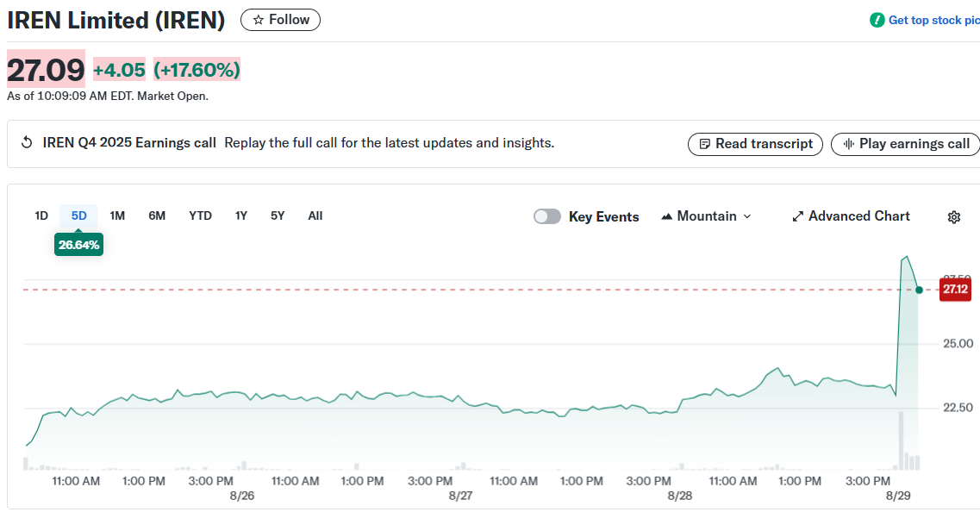
Task: Show the YTD chart range
Action: point(200,215)
